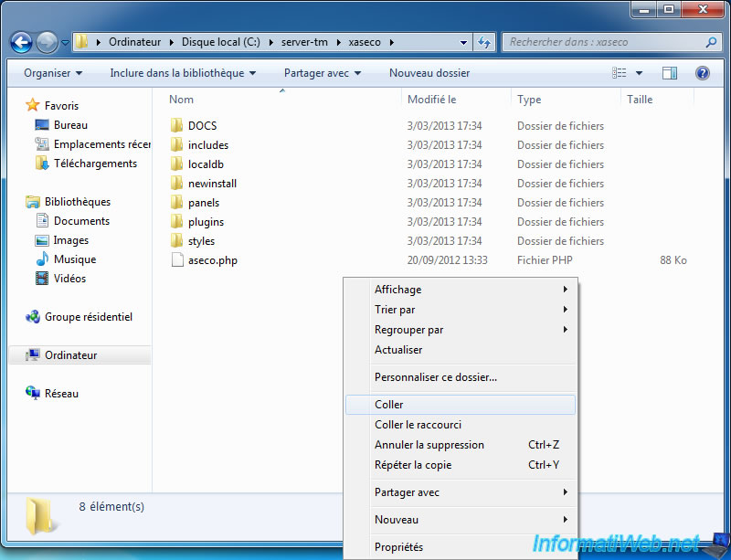
Task: Choose Coller in the context menu
Action: [461, 405]
